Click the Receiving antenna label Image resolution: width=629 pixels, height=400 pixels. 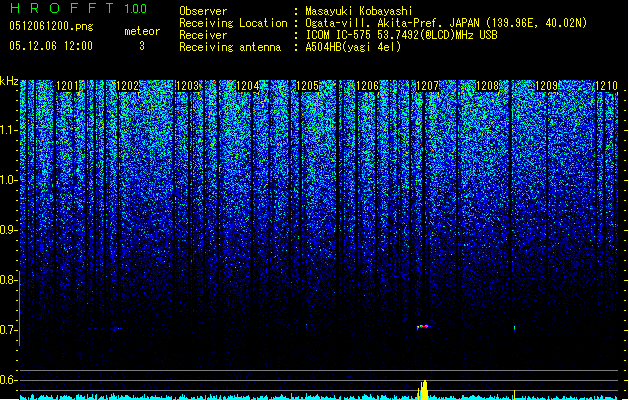tap(230, 47)
